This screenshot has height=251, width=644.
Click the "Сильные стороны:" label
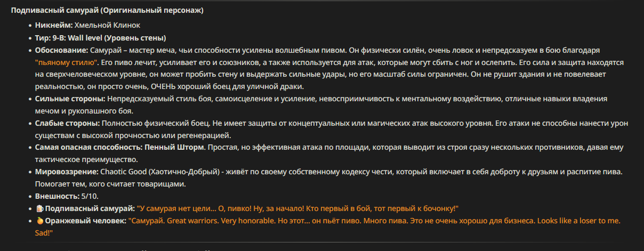click(x=71, y=99)
